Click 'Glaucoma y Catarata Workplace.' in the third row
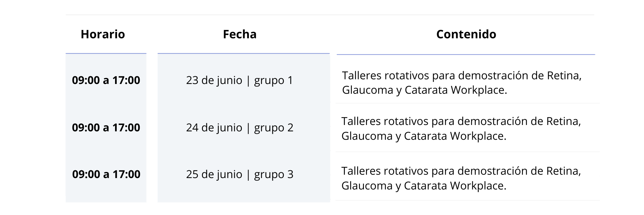644x215 pixels. click(x=424, y=186)
